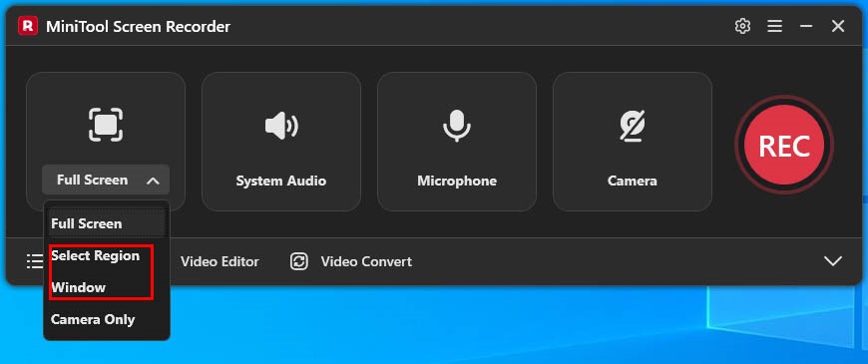Choose Full Screen from dropdown list
This screenshot has height=364, width=868.
pyautogui.click(x=107, y=223)
